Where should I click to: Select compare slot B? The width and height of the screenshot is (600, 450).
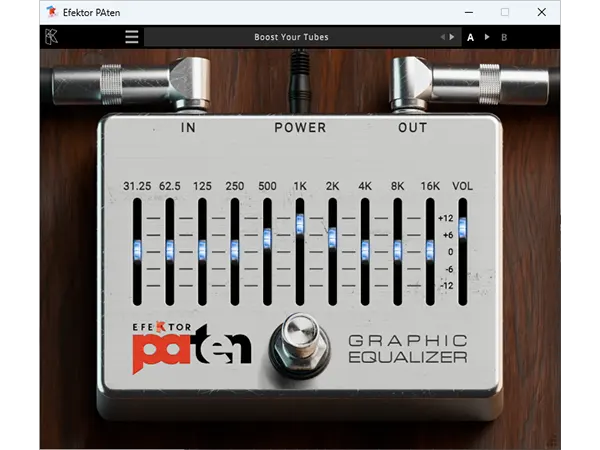504,38
